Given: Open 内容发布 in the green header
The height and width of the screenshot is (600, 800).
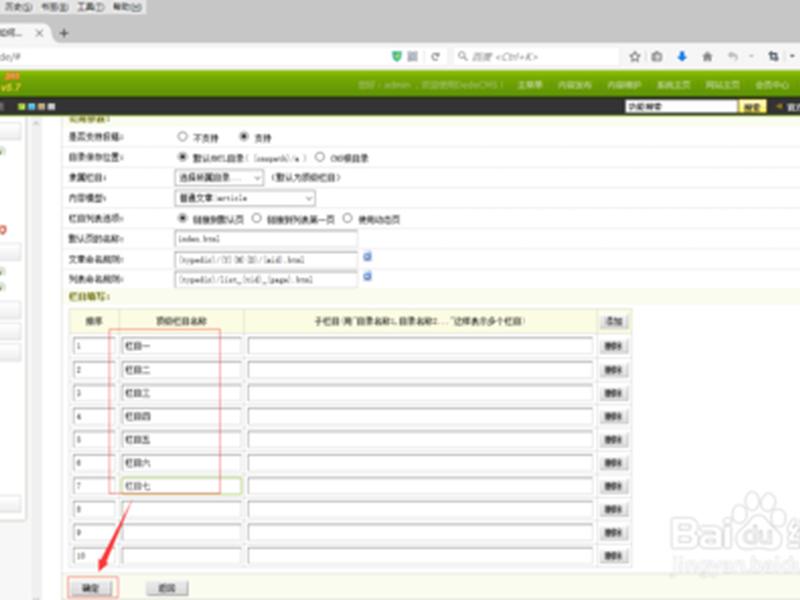Looking at the screenshot, I should [x=574, y=85].
